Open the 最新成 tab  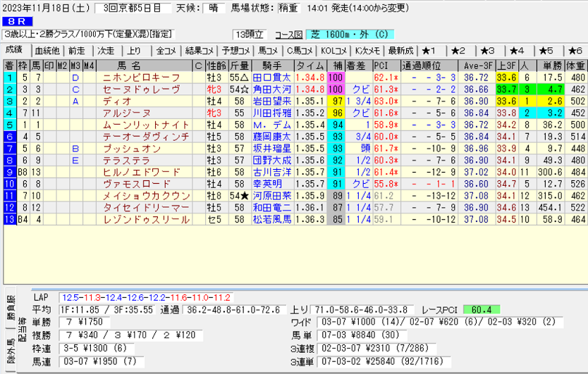(400, 51)
